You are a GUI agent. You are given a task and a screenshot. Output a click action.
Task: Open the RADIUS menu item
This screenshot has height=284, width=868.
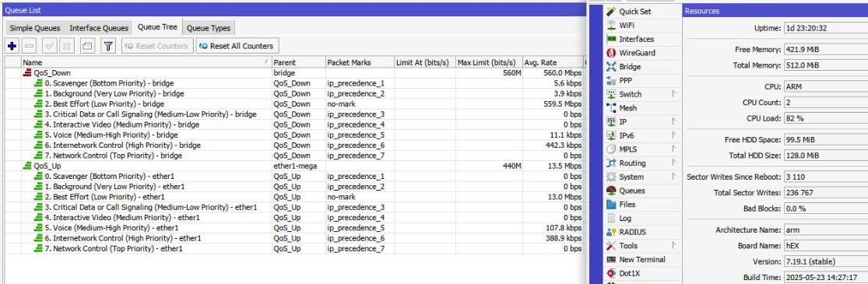click(632, 233)
